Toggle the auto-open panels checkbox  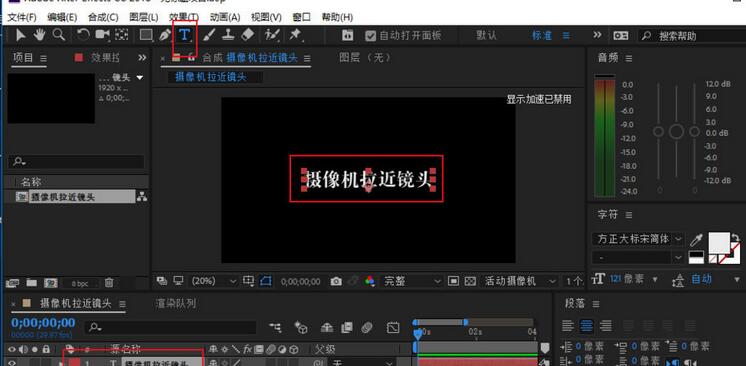[371, 35]
